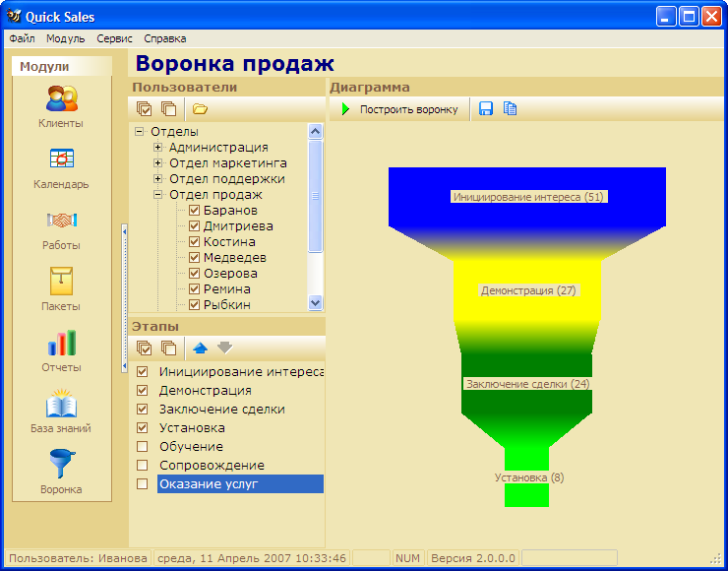
Task: Maximize the Quick Sales window
Action: click(689, 17)
